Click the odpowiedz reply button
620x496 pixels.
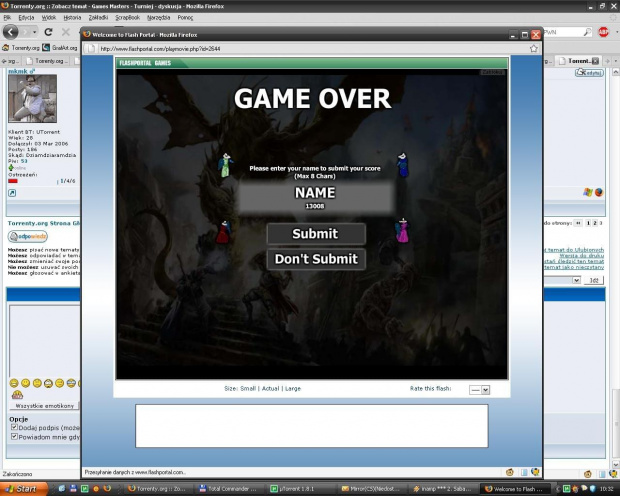(x=28, y=237)
